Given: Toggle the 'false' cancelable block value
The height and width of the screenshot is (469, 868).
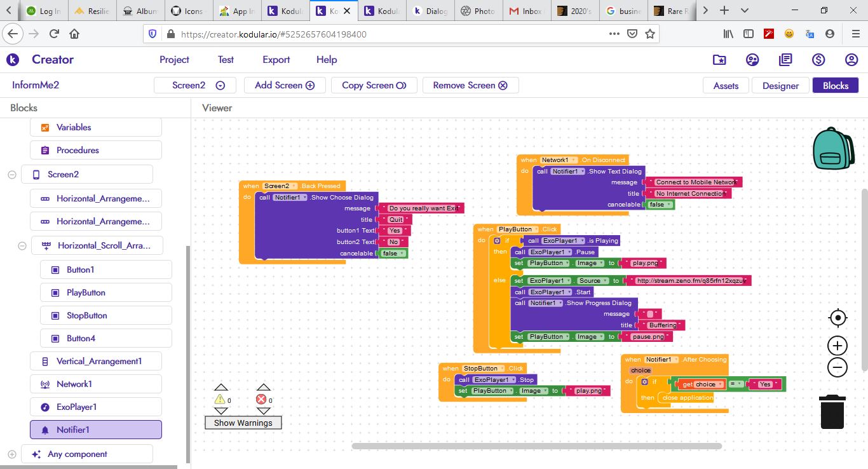Looking at the screenshot, I should coord(393,254).
